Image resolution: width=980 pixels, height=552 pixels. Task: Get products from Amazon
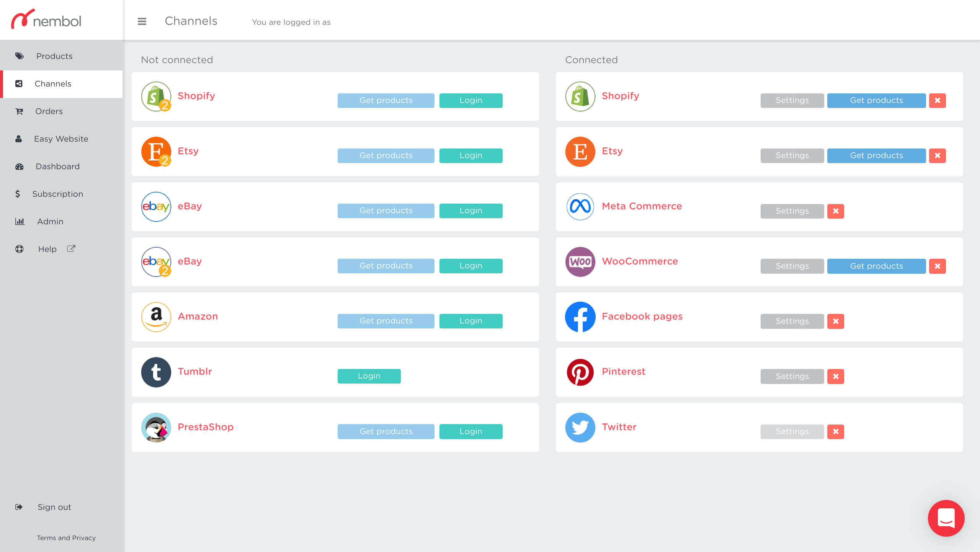point(386,321)
